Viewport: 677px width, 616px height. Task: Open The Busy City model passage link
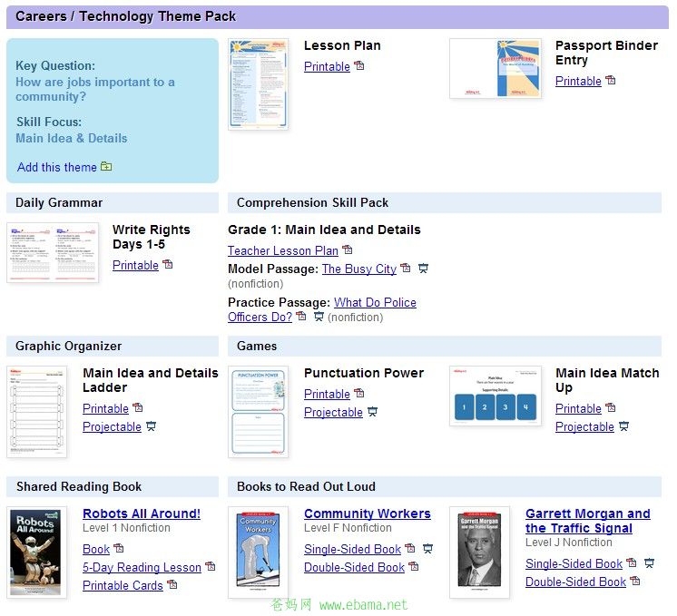point(359,269)
